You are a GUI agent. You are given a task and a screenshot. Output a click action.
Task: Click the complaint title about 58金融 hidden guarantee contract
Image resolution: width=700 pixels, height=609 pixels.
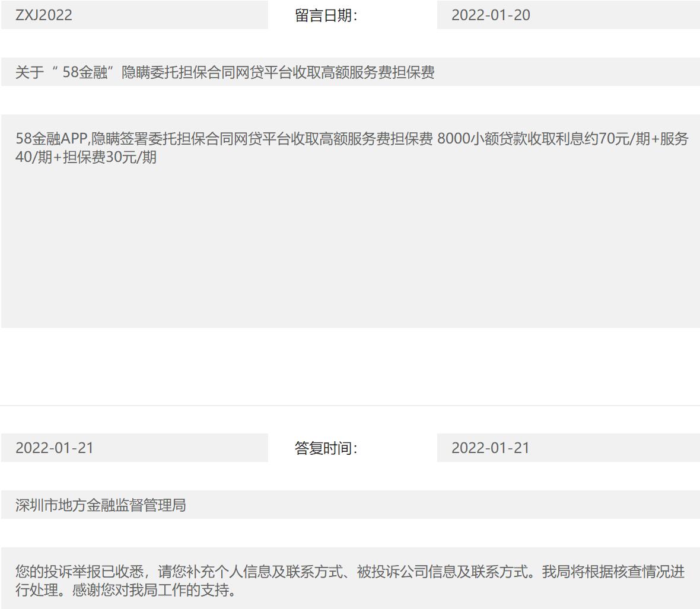(225, 74)
